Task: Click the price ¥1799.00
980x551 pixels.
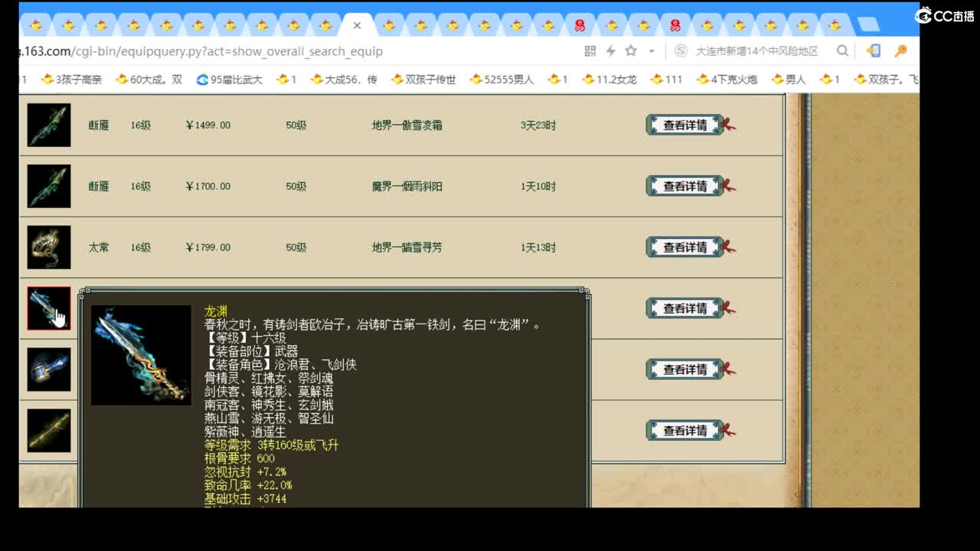Action: click(x=208, y=247)
